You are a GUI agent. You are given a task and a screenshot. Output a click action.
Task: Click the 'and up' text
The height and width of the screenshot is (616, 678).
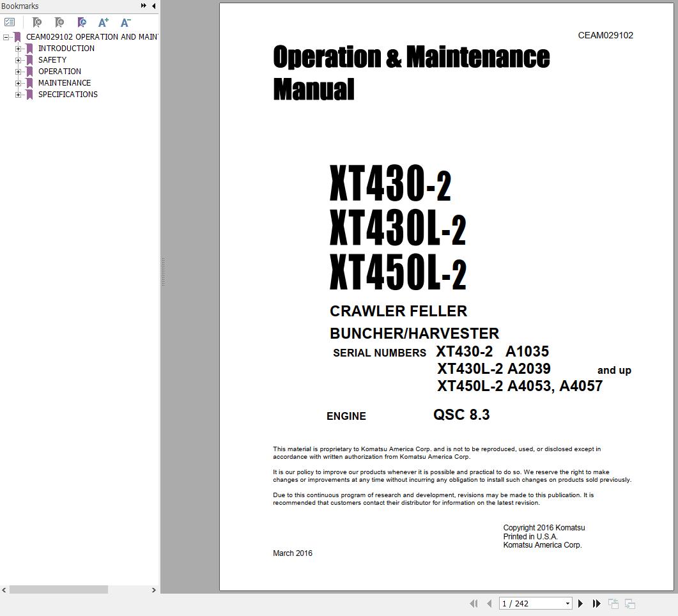(614, 371)
